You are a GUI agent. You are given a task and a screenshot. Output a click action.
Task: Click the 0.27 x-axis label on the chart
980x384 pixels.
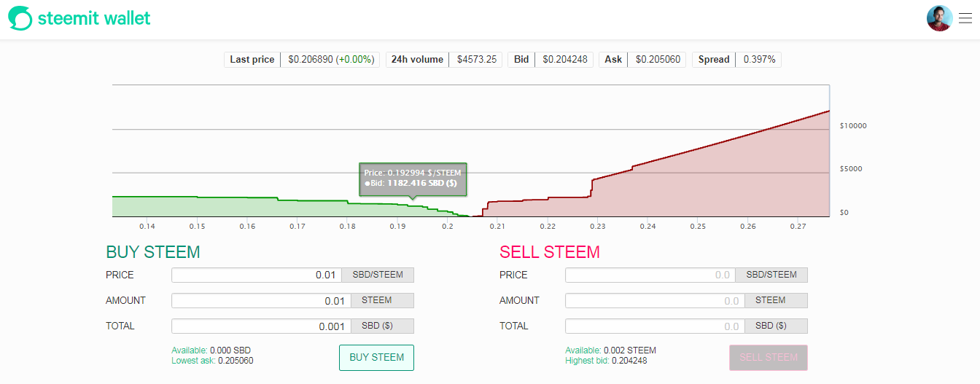tap(798, 227)
